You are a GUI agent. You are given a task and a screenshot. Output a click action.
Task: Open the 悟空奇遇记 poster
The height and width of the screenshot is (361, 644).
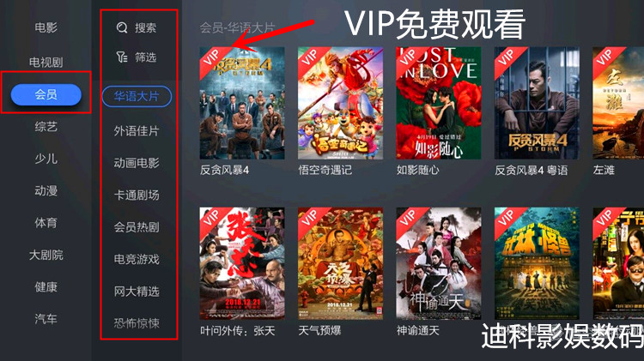click(x=341, y=103)
